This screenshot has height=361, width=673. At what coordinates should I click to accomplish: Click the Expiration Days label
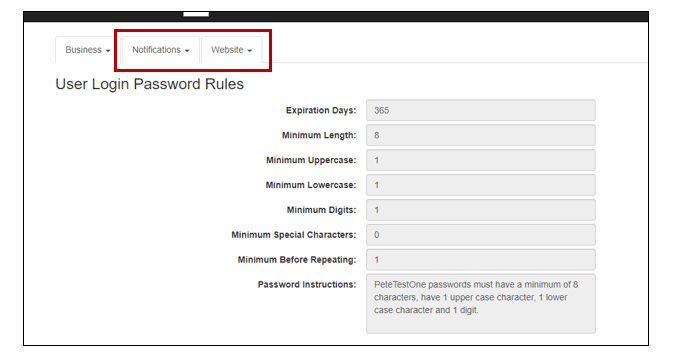(321, 110)
